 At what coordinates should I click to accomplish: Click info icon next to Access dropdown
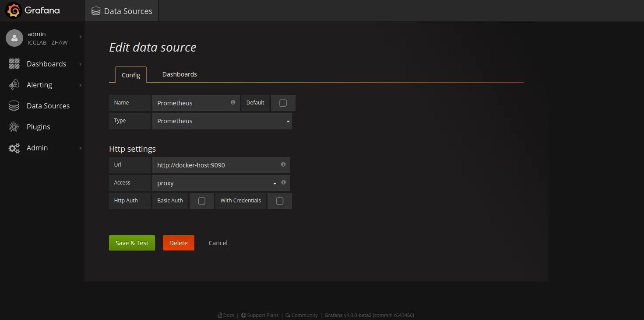284,182
